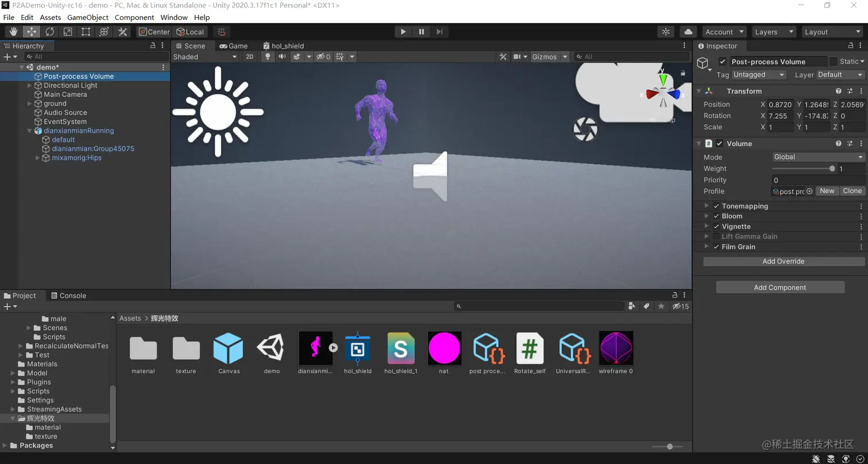Click the Add Component button
The width and height of the screenshot is (868, 464).
780,288
